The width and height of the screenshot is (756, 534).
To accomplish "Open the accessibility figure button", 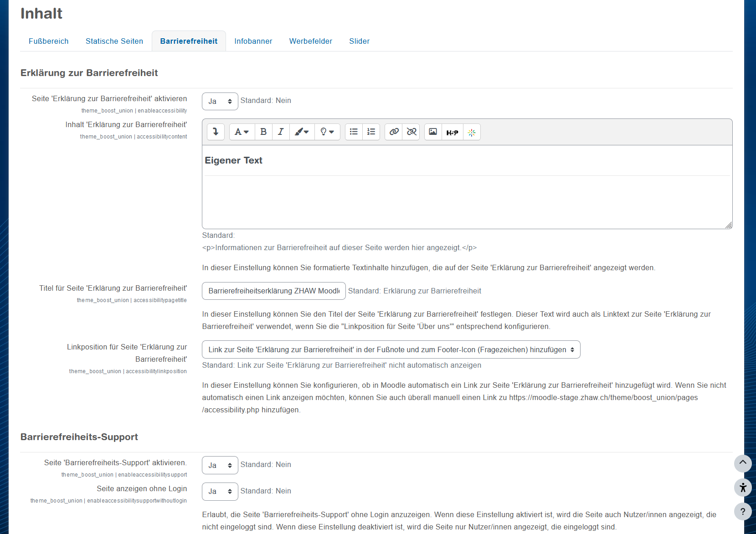I will tap(743, 488).
